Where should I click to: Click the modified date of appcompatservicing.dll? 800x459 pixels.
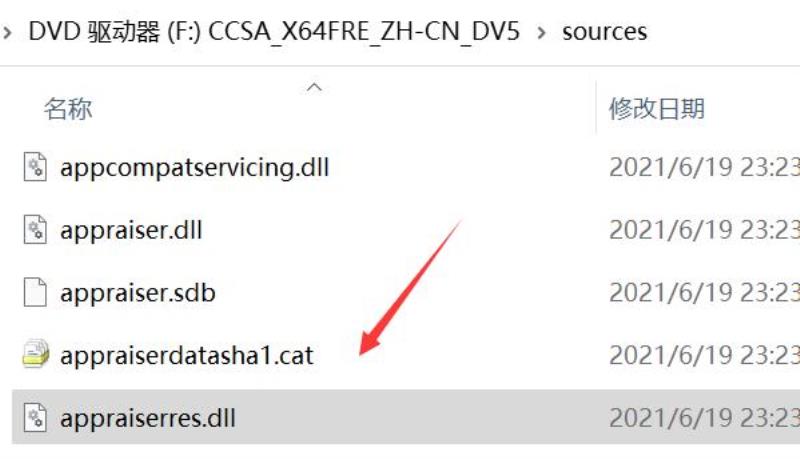coord(704,167)
